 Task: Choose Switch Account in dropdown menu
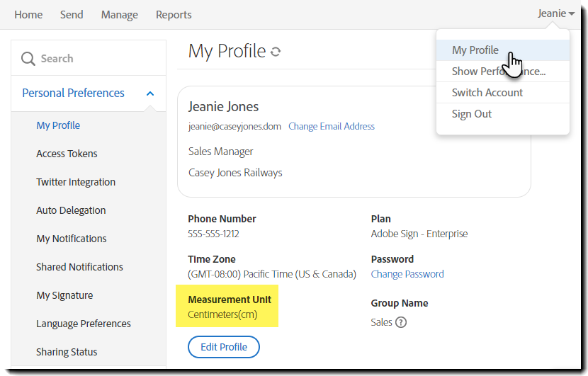[x=487, y=93]
